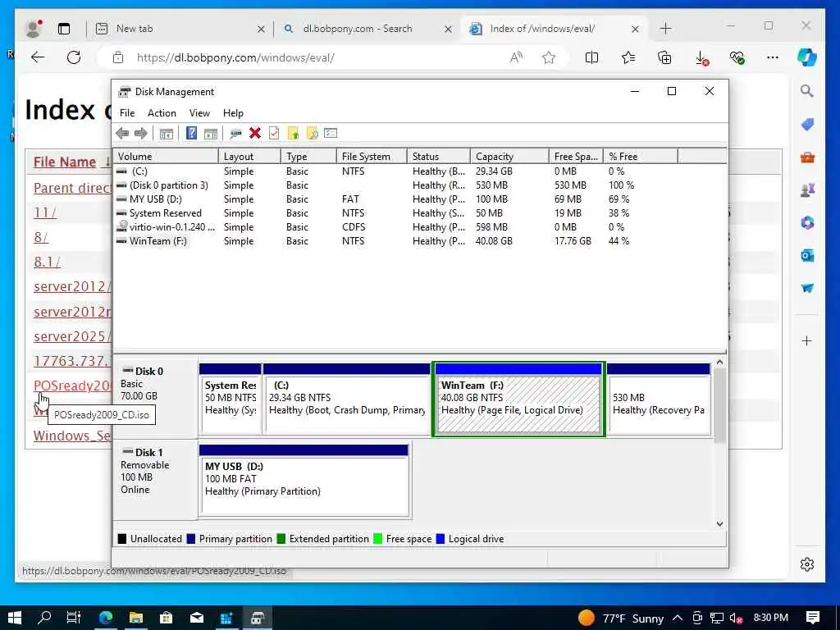Open Browser essentials heart icon
840x630 pixels.
click(x=737, y=58)
